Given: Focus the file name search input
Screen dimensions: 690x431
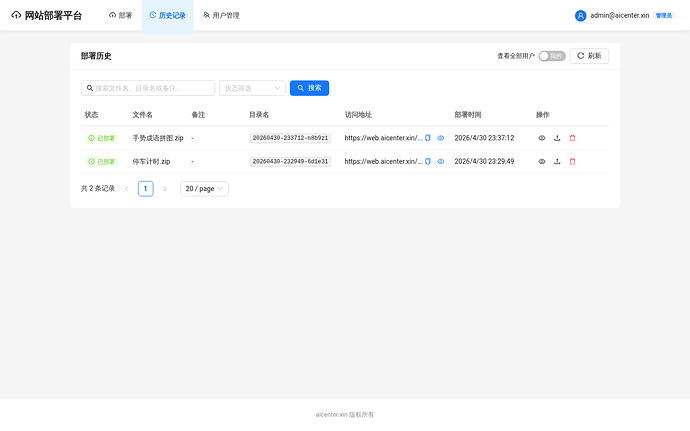Looking at the screenshot, I should 148,88.
